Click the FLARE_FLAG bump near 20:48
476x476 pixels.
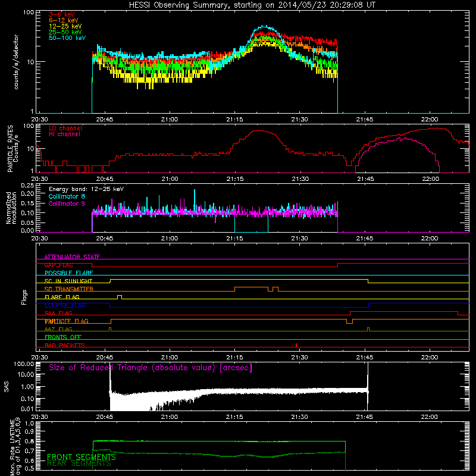[x=120, y=297]
